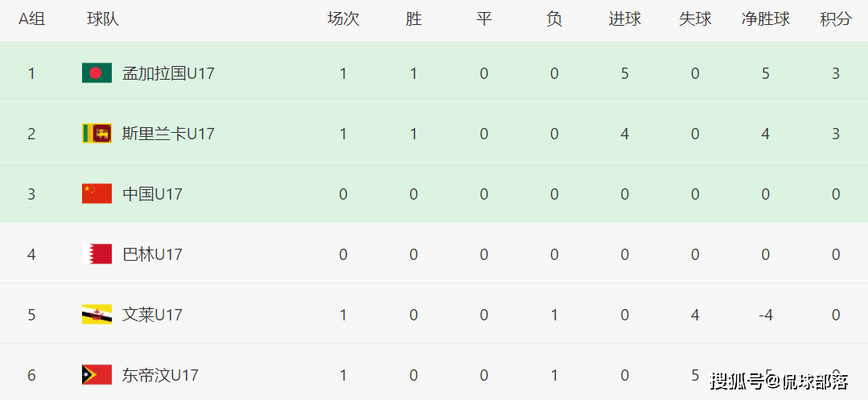Open the 孟加拉国U17 team link
Screen dimensions: 868x400
(x=168, y=73)
